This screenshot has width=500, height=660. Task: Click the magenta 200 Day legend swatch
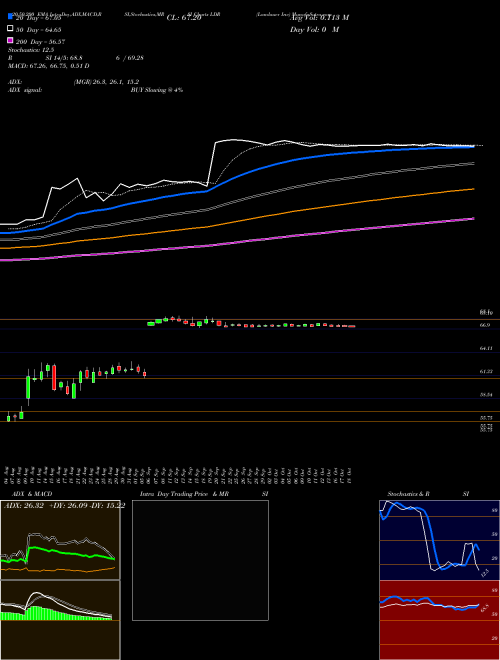coord(10,40)
